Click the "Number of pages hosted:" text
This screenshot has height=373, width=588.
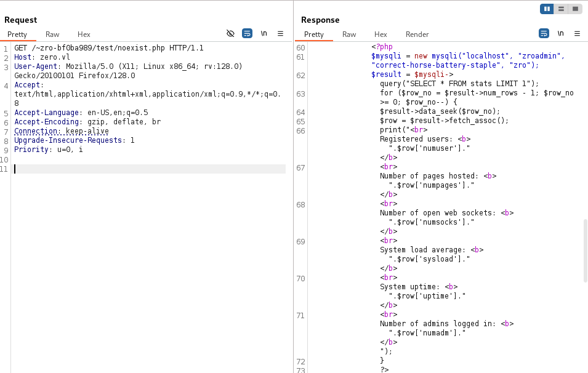[x=429, y=176]
